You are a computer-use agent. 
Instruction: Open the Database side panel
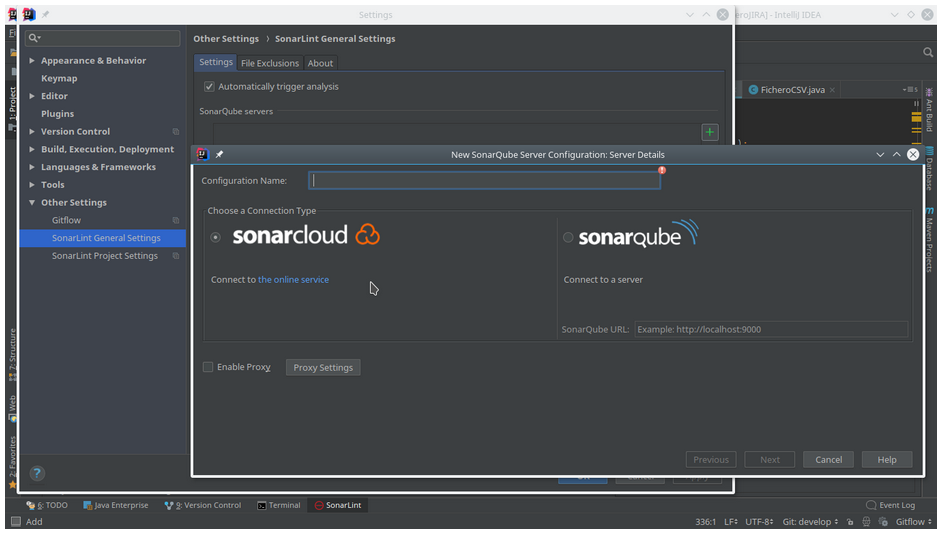[x=929, y=169]
